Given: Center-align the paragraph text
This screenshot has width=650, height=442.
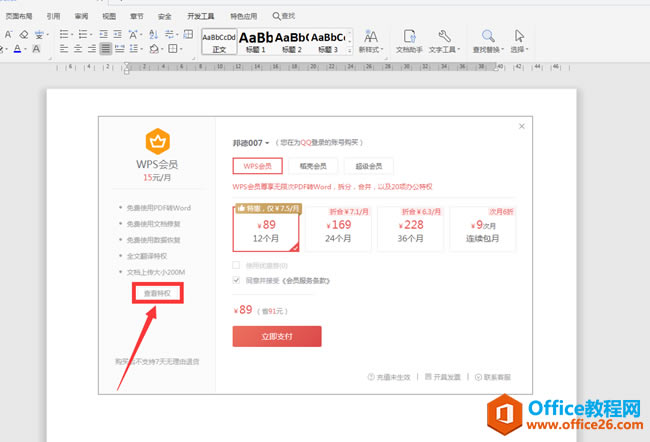Looking at the screenshot, I should (x=78, y=49).
